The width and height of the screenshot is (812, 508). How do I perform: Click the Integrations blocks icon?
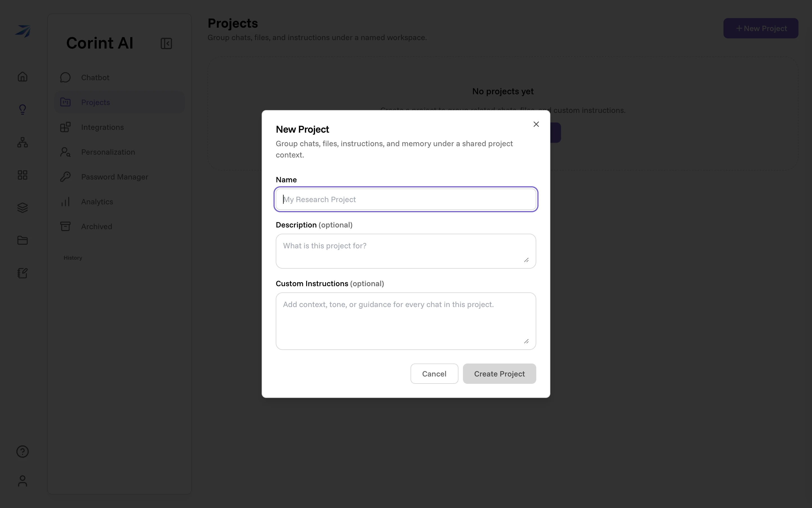click(x=65, y=127)
